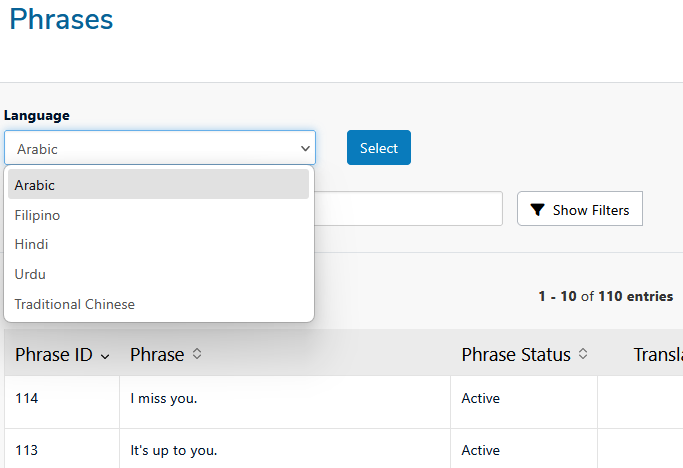Sort by the Phrase Status header
683x468 pixels.
[516, 354]
